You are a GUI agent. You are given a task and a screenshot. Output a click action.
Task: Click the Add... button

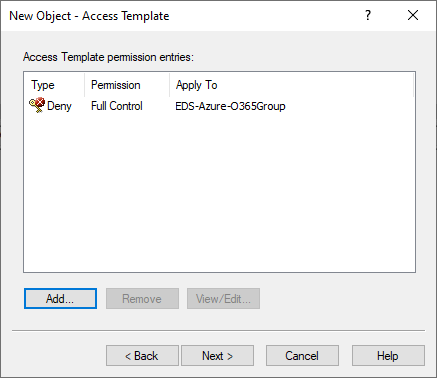tap(60, 298)
